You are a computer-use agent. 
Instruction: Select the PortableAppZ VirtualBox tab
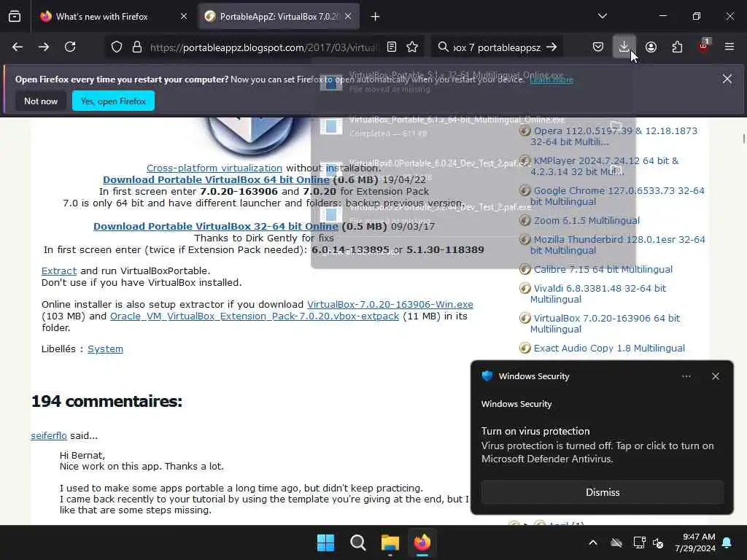[x=279, y=17]
